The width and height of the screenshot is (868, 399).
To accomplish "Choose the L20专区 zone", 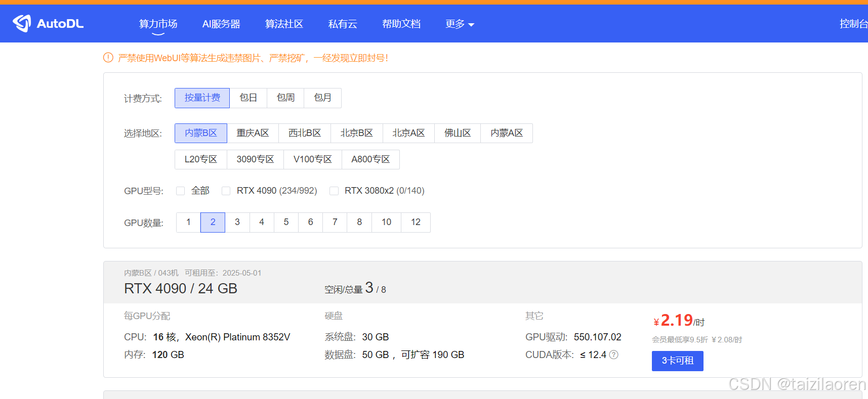I will pos(200,159).
